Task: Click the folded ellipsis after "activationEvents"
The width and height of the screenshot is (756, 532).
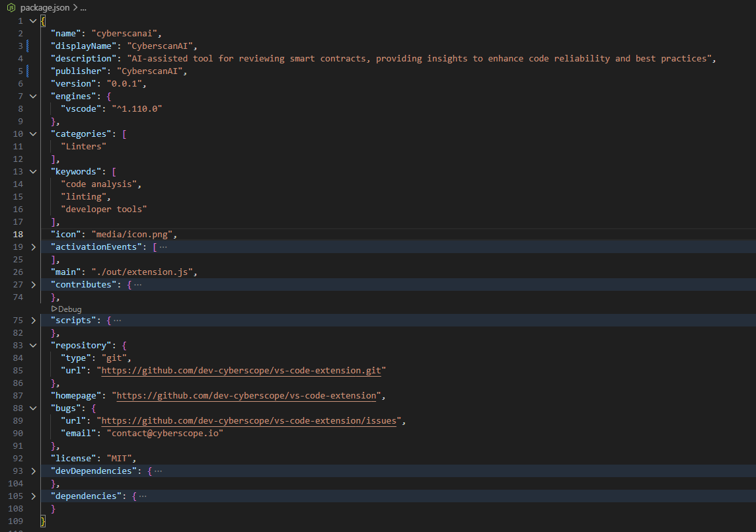Action: (163, 247)
